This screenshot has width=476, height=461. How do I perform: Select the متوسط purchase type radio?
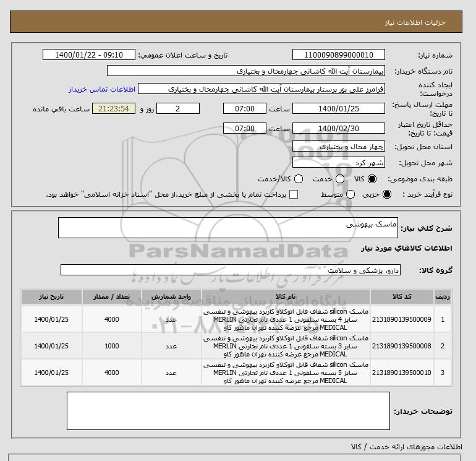351,194
